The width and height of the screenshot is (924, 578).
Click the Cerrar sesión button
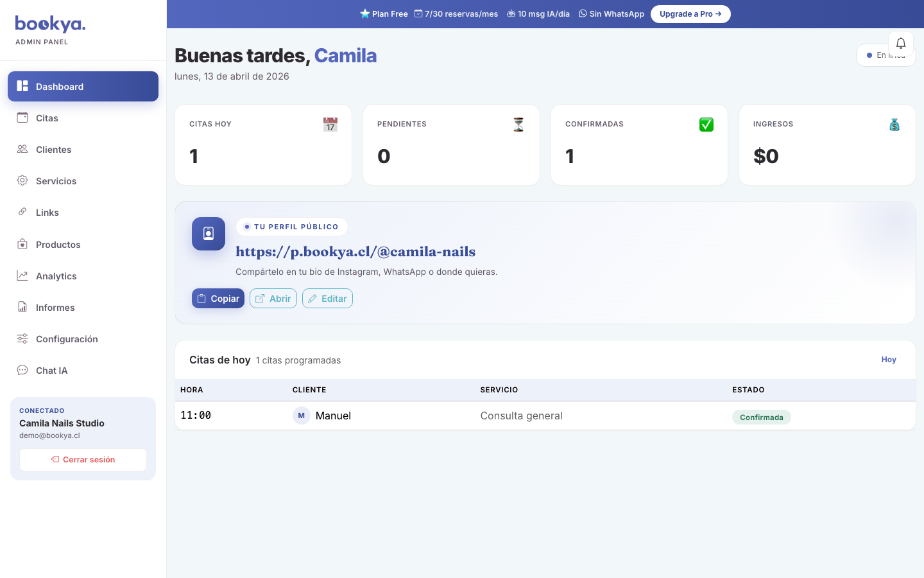83,460
